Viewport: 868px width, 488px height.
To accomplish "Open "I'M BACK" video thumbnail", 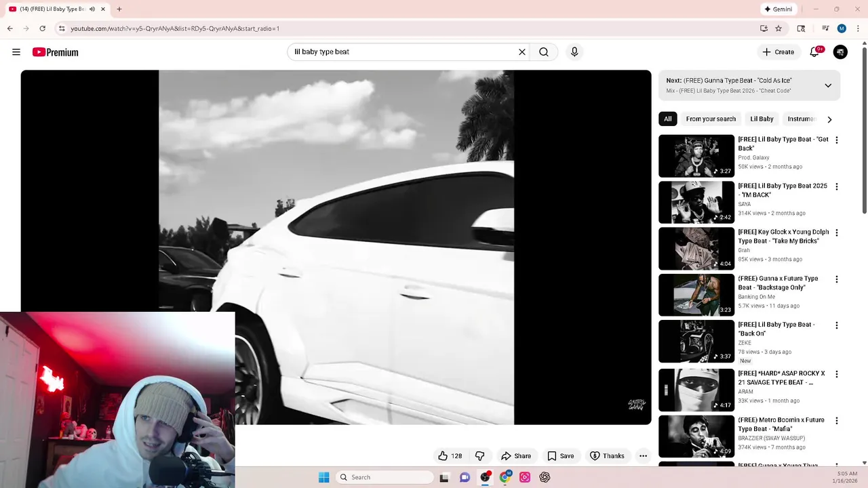I will click(696, 202).
